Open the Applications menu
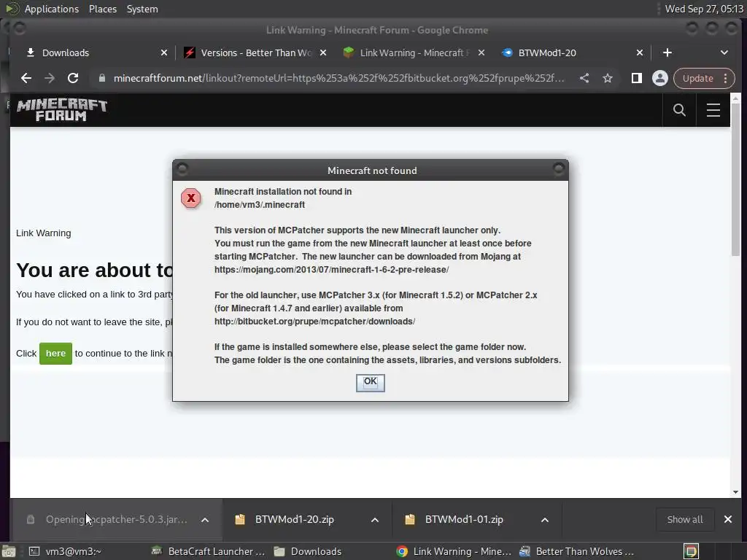This screenshot has width=747, height=560. point(52,9)
